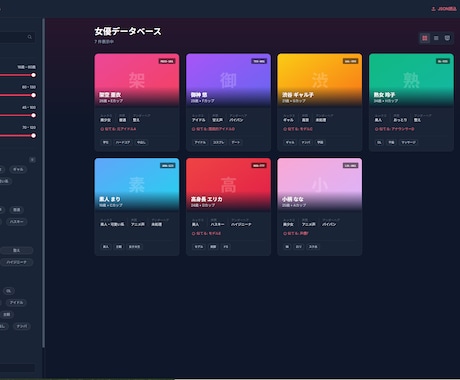
Task: Click the similar-to link on 渋谷 ギャル子 card
Action: coord(298,129)
